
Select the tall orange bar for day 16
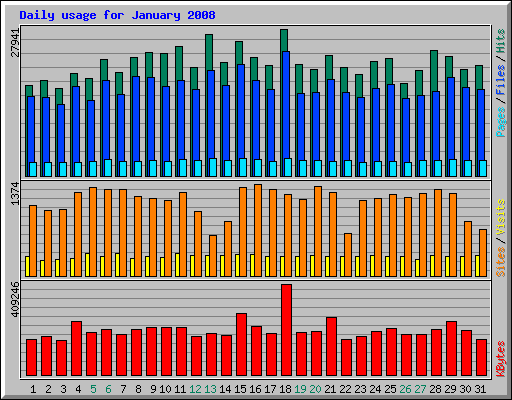(x=258, y=230)
